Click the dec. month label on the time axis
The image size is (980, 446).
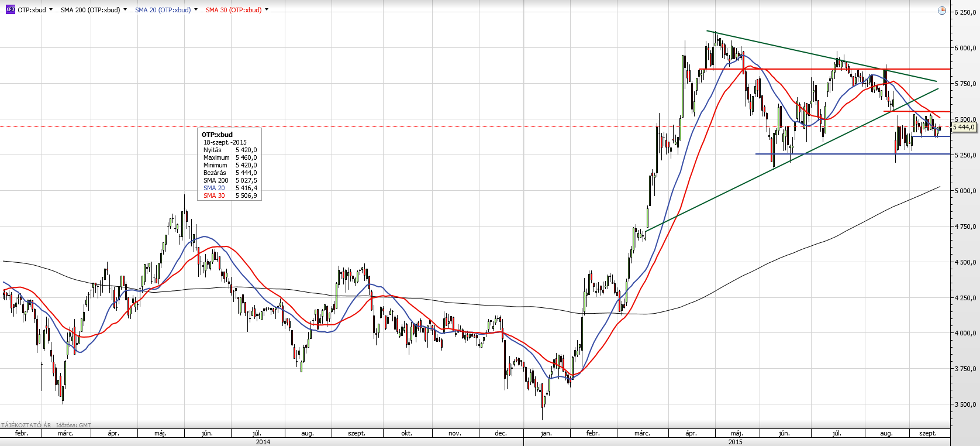501,433
